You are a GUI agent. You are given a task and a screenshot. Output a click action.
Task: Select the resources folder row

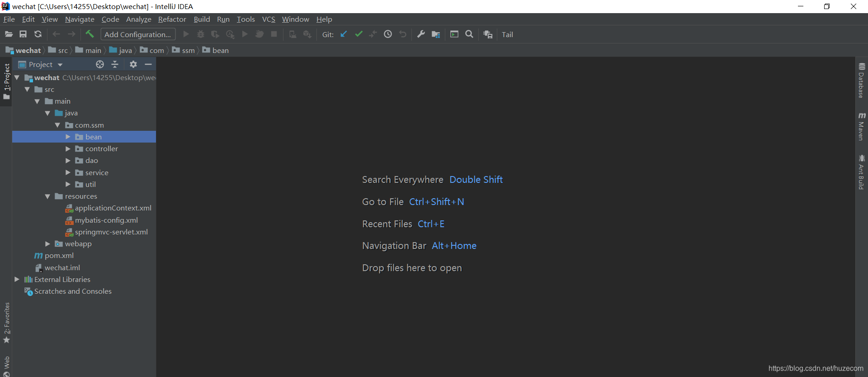pyautogui.click(x=84, y=196)
